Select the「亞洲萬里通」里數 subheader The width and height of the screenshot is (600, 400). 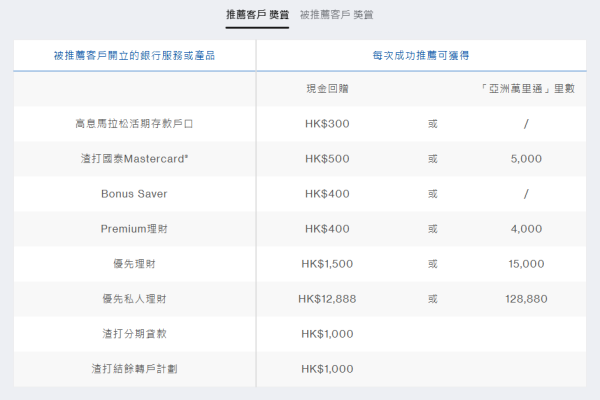527,89
